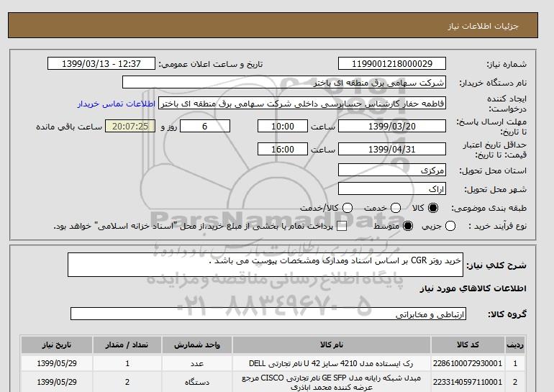Select the DELL rack 4210 item name
Viewport: 554px width, 392px height.
331,363
